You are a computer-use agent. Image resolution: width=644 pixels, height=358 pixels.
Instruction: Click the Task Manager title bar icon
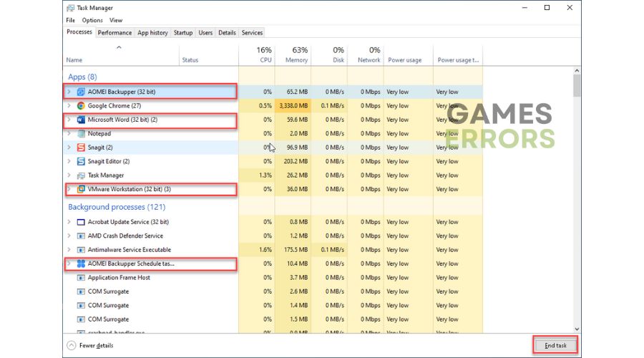(70, 8)
